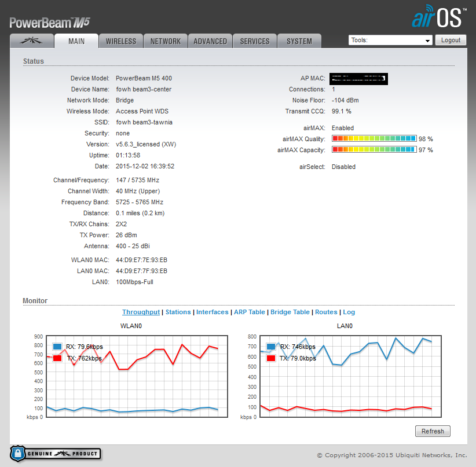Open the ARP Table link
Viewport: 476px width, 467px height.
pos(249,312)
